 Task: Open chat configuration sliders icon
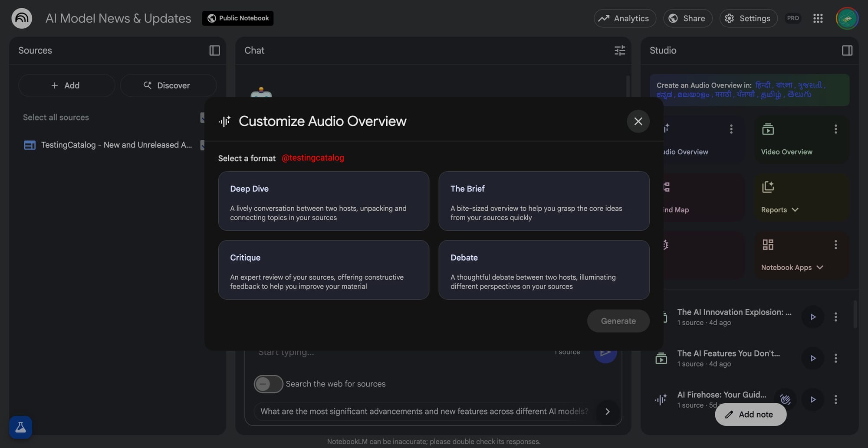[620, 50]
